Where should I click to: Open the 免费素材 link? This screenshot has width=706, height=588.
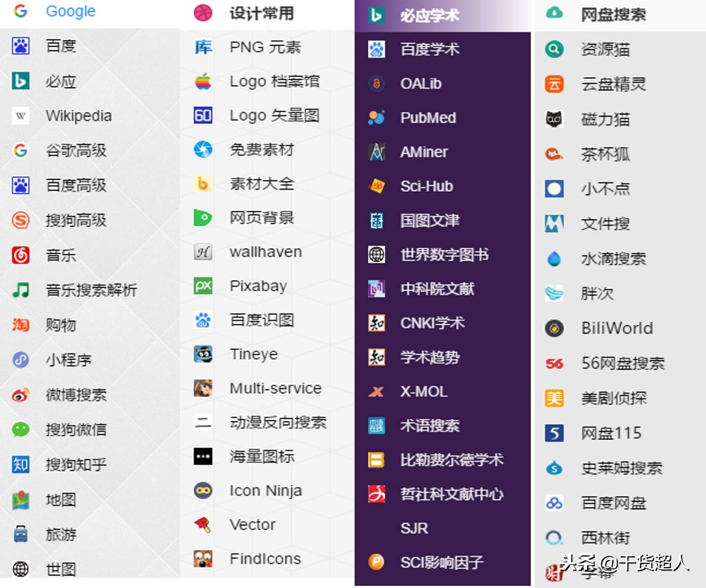click(x=261, y=150)
